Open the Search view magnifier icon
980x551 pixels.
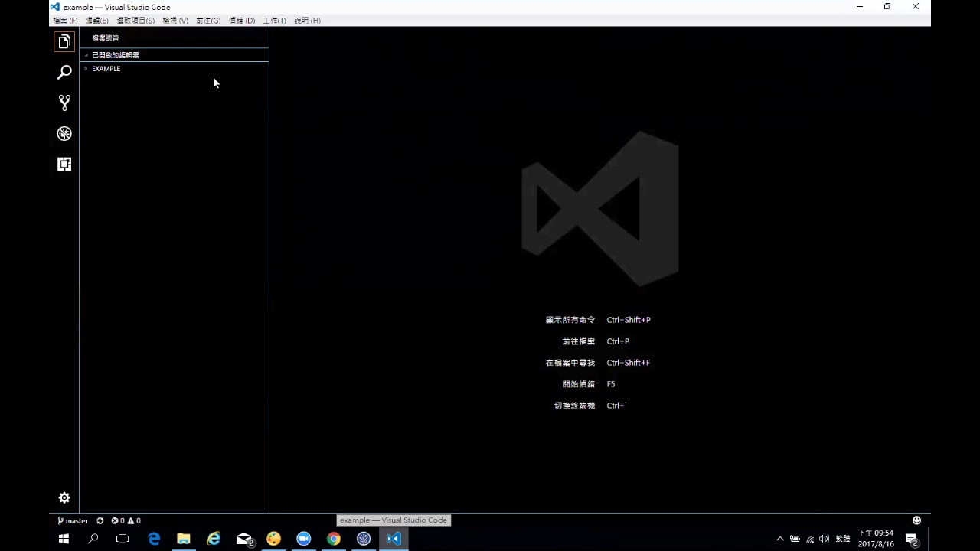(x=64, y=72)
